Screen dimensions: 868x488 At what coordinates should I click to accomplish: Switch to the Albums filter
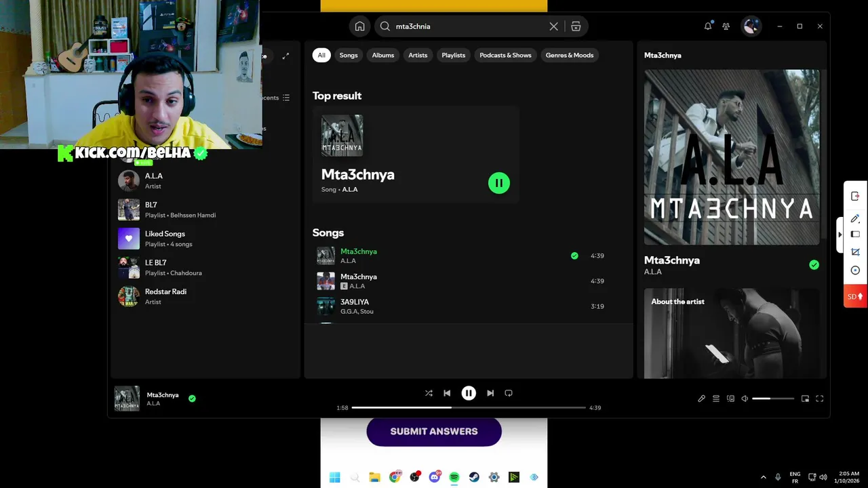383,55
